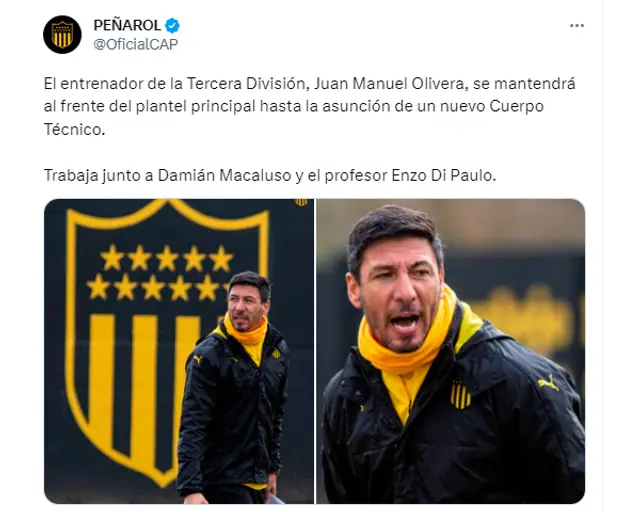Click the Puma logo on the left jacket
This screenshot has height=512, width=640.
click(198, 360)
